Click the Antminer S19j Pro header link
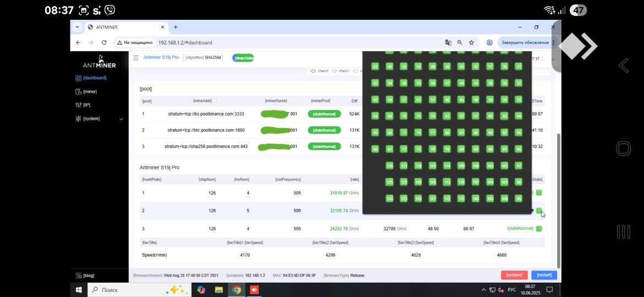 (x=161, y=57)
